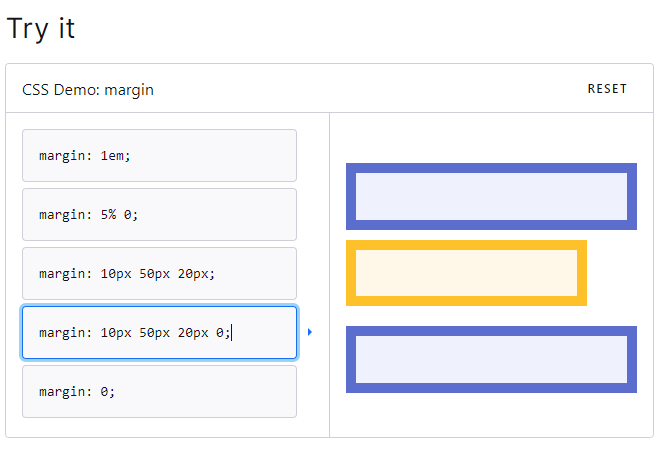663x458 pixels.
Task: Click the bottom blue-bordered box in the preview
Action: (491, 359)
